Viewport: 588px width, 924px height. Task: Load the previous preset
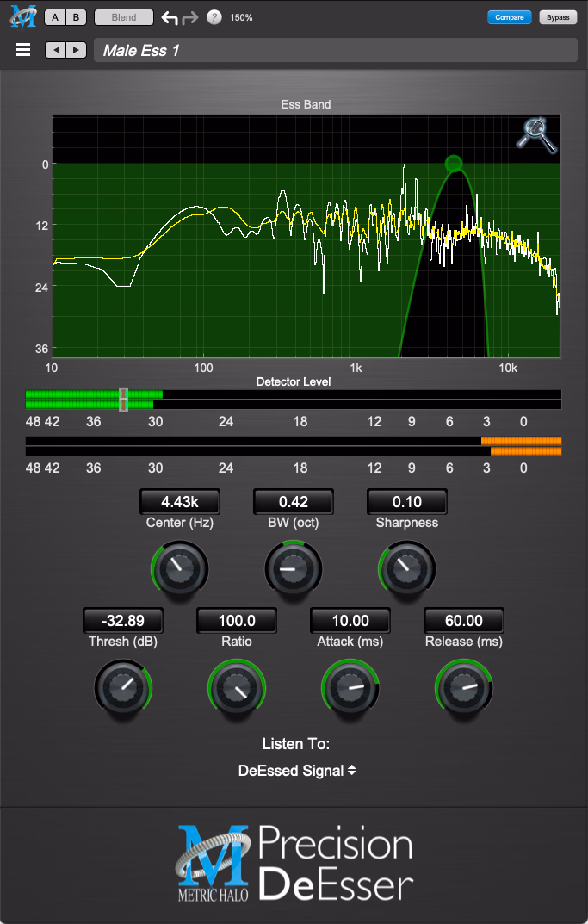point(56,50)
